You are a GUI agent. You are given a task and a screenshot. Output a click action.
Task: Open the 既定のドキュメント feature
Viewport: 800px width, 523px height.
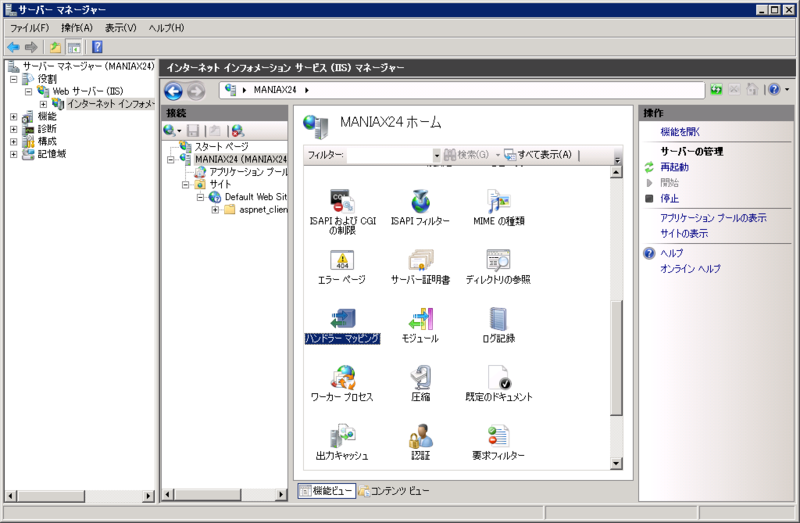[498, 384]
